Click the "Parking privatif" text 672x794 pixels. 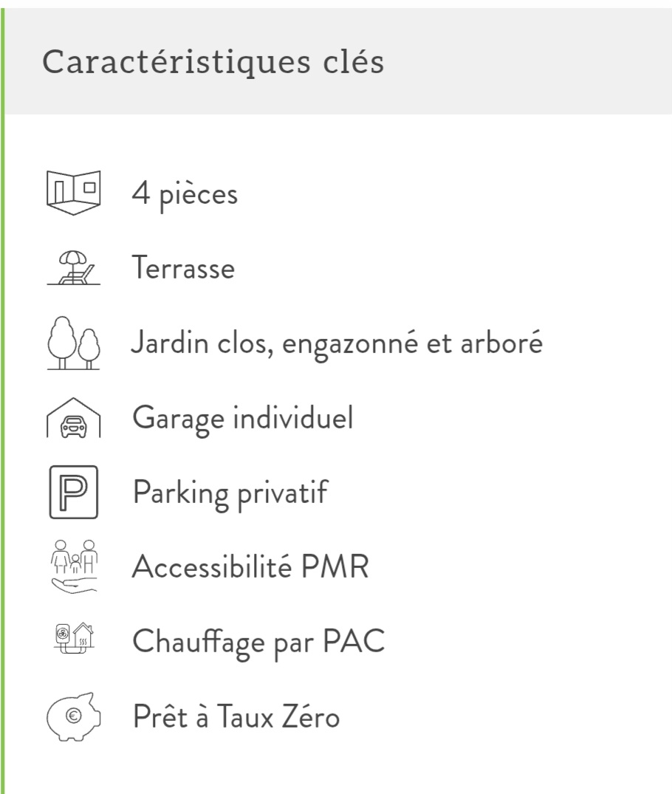click(x=230, y=493)
